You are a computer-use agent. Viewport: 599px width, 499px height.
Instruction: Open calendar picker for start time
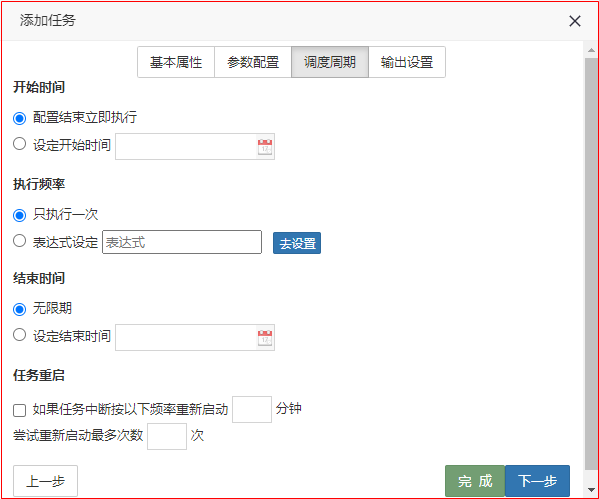click(x=265, y=147)
